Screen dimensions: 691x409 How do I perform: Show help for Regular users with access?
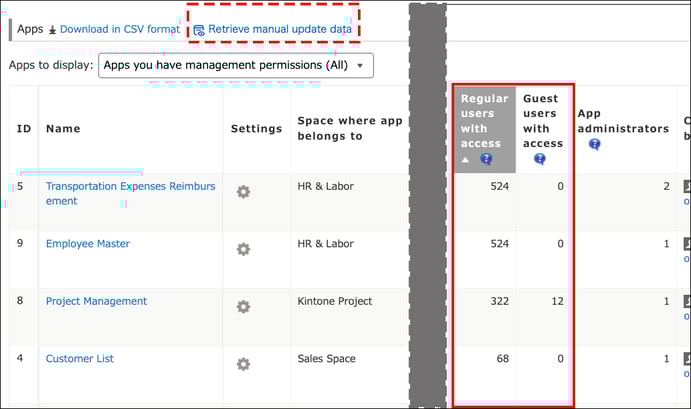pyautogui.click(x=486, y=159)
